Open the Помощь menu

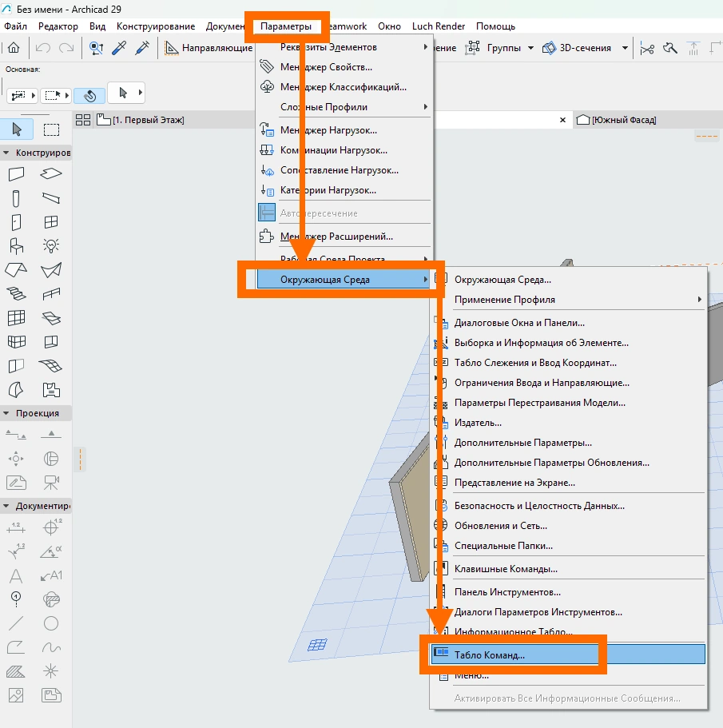point(495,26)
